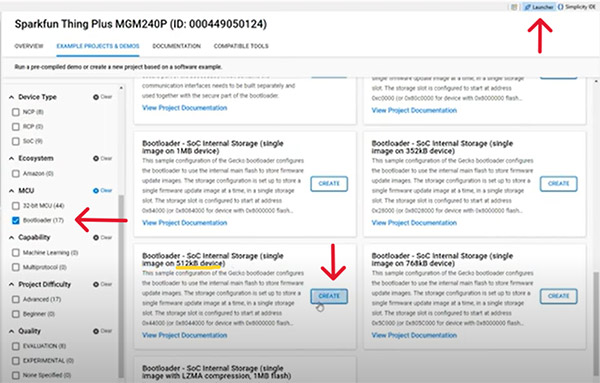Clear the Project Difficulty filter

(103, 284)
